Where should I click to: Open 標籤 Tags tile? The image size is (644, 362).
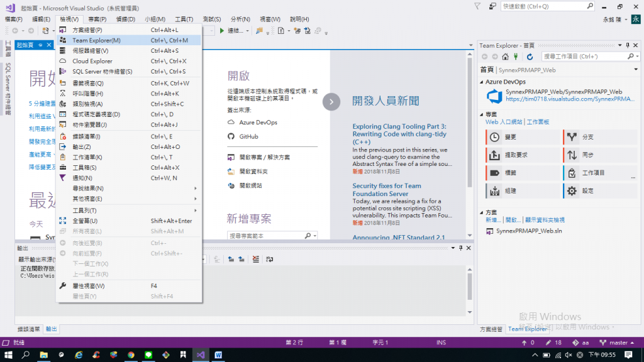523,173
